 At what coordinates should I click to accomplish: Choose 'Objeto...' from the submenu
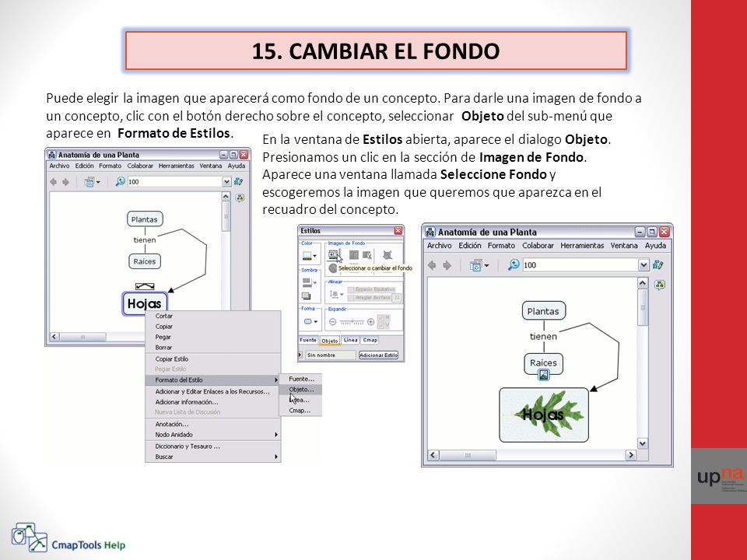pos(300,390)
